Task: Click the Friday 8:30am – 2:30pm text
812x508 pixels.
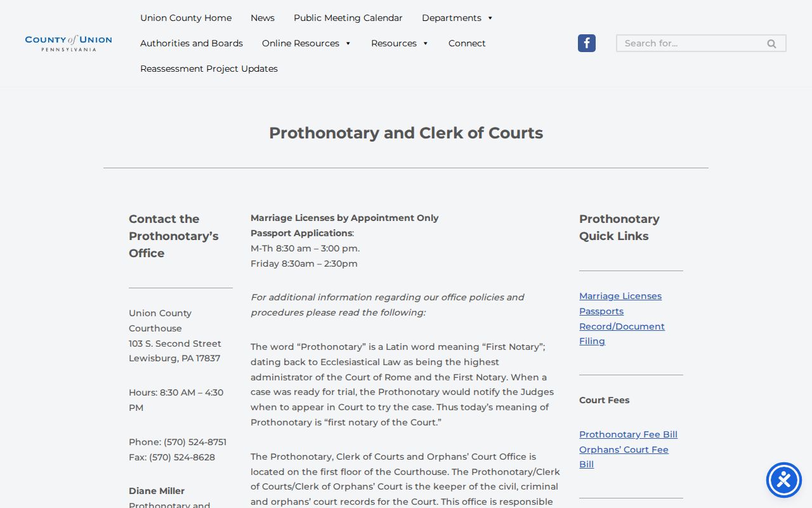Action: point(304,264)
